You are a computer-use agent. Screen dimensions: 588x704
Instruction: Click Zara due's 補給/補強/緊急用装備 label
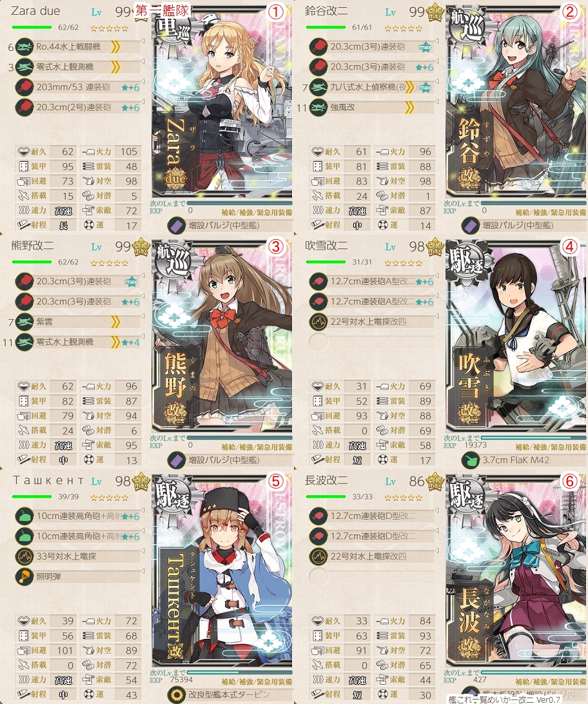pos(257,212)
